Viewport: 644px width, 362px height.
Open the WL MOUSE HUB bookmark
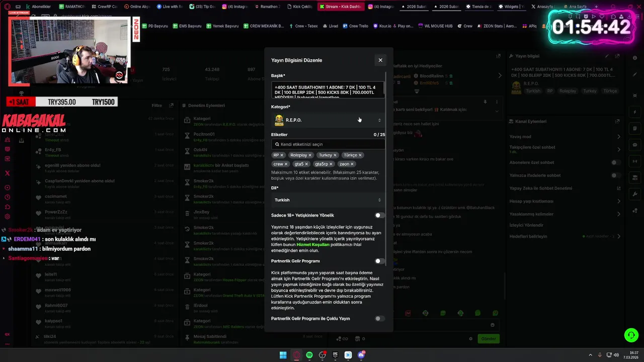(x=435, y=26)
